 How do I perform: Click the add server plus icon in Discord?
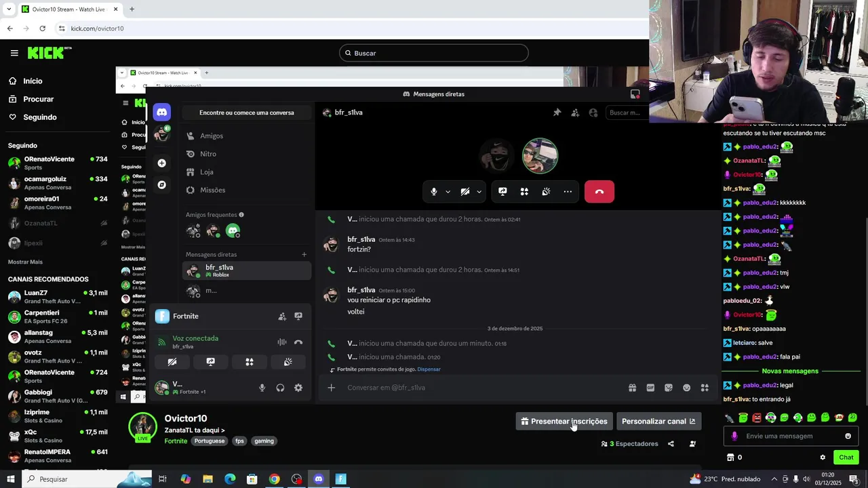tap(161, 163)
